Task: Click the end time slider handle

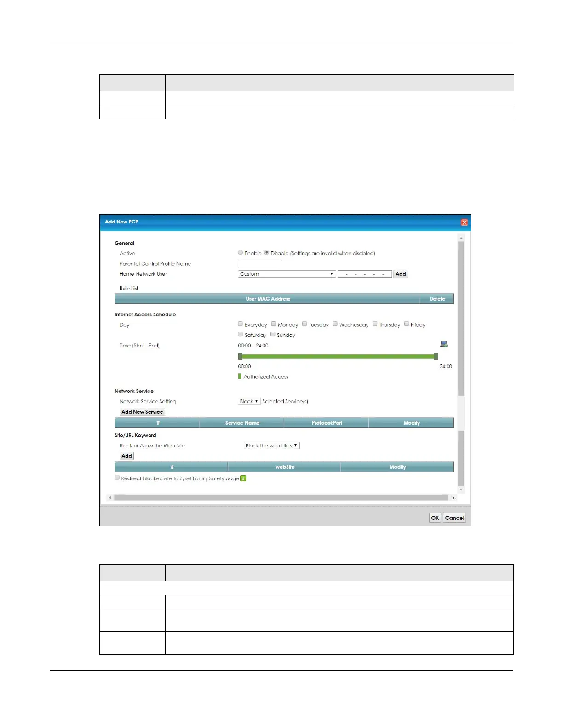Action: tap(436, 356)
